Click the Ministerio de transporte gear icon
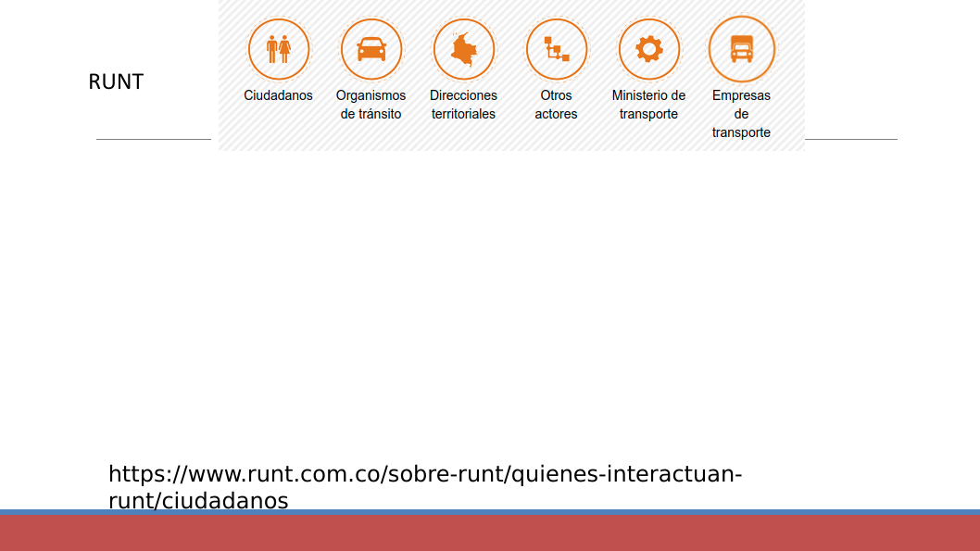This screenshot has width=980, height=551. click(x=648, y=49)
